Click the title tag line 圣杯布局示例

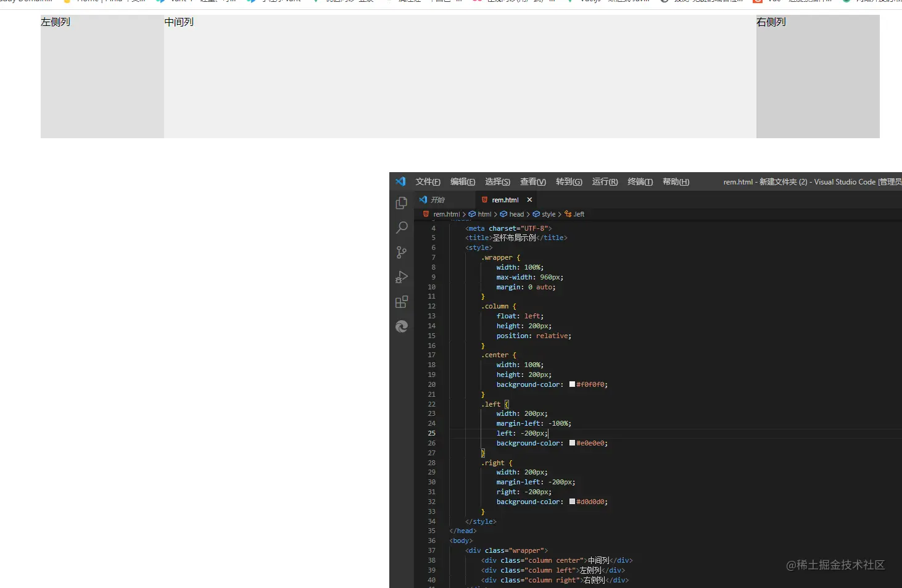tap(516, 238)
